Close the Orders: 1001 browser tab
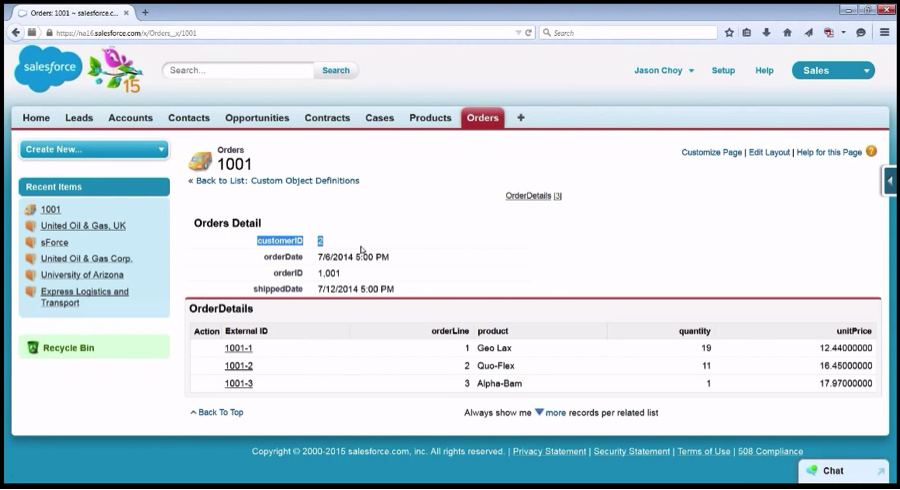900x490 pixels. pos(126,13)
